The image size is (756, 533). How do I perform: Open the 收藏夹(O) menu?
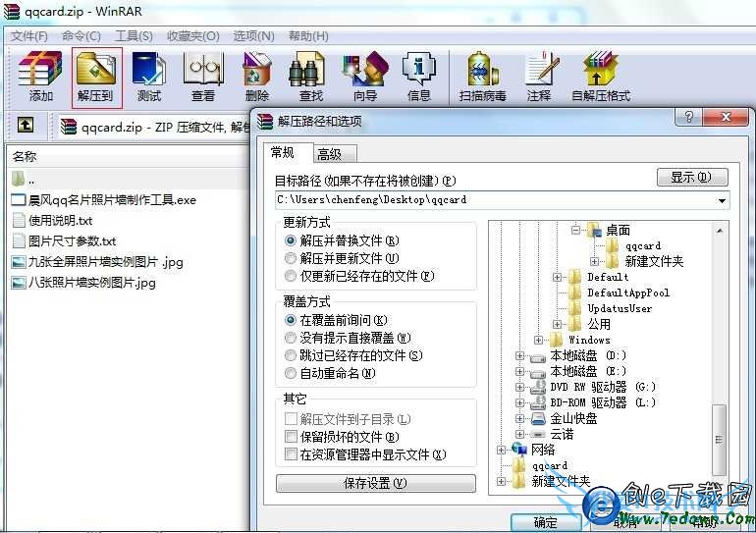[192, 36]
